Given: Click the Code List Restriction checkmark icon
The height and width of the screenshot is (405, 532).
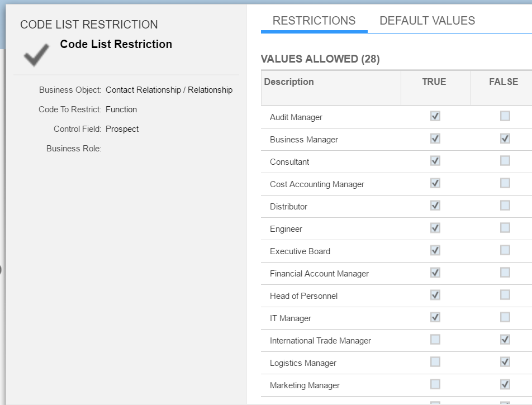Looking at the screenshot, I should [x=36, y=55].
